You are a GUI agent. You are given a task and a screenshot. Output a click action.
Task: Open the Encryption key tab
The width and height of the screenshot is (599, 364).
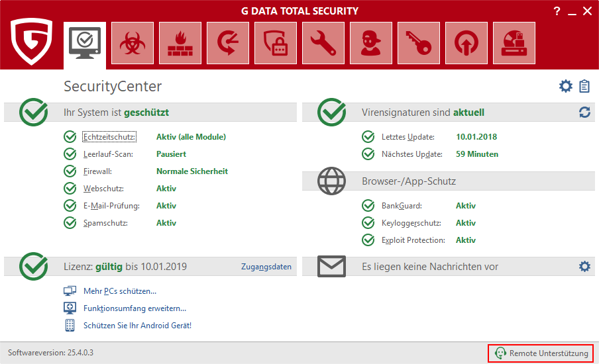(x=419, y=43)
